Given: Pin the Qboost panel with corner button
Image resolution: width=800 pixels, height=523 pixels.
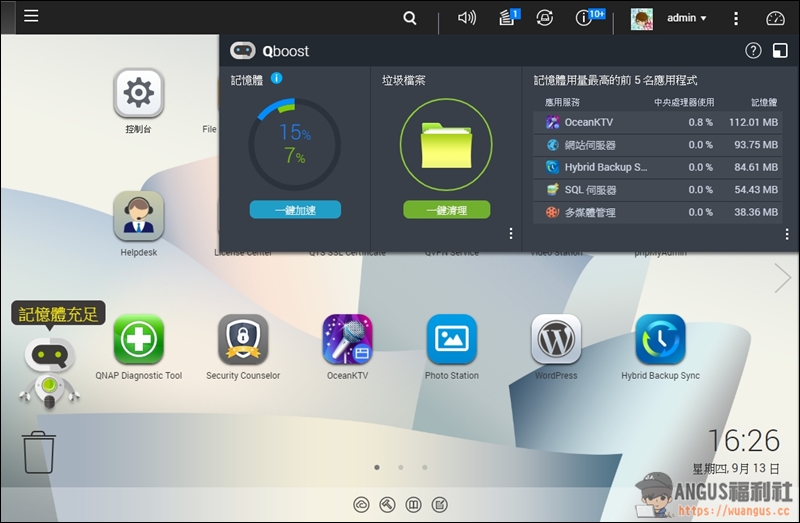Looking at the screenshot, I should (780, 50).
